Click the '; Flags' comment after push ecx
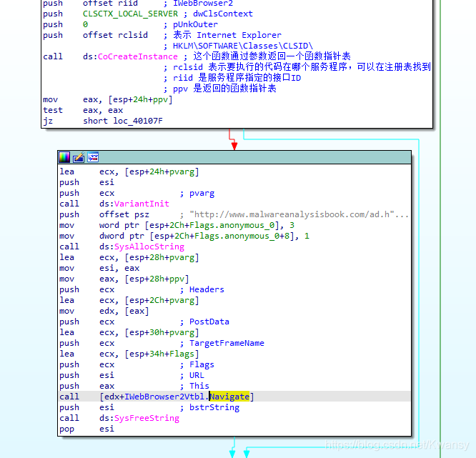The image size is (476, 458). (197, 364)
